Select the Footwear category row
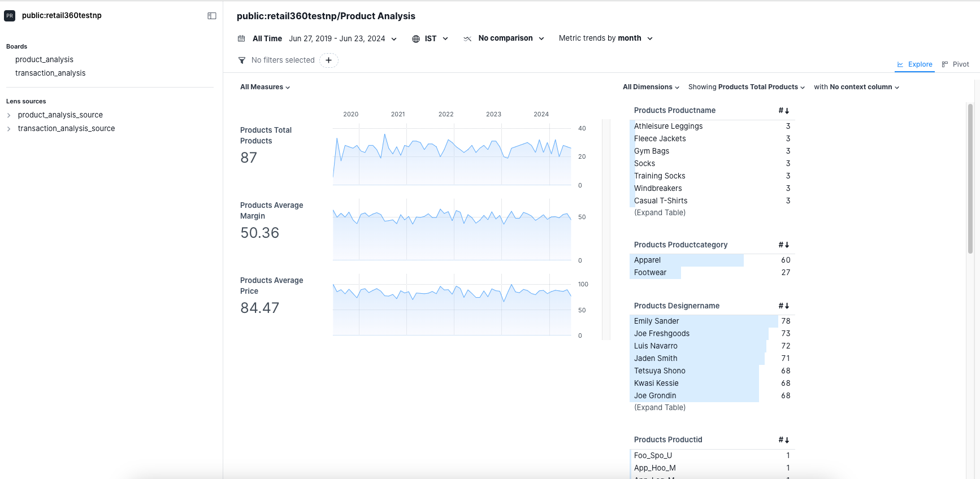The image size is (980, 479). [x=712, y=273]
